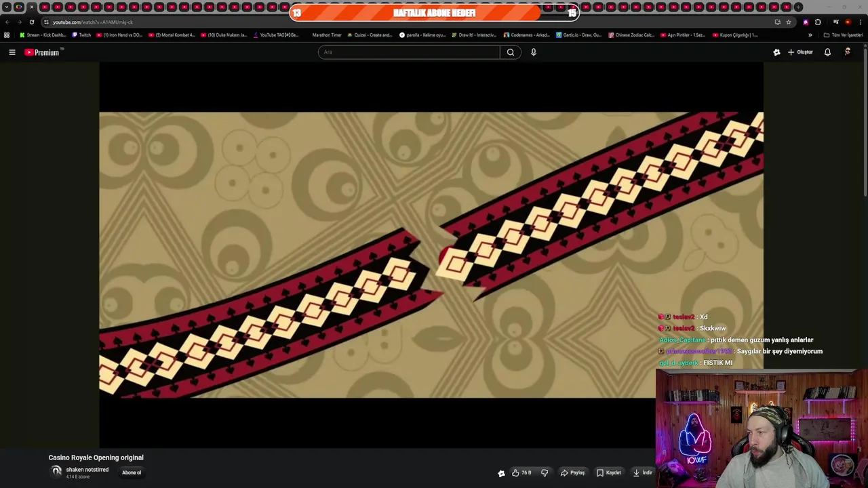Go back with the browser back arrow
Viewport: 868px width, 488px height.
(7, 22)
